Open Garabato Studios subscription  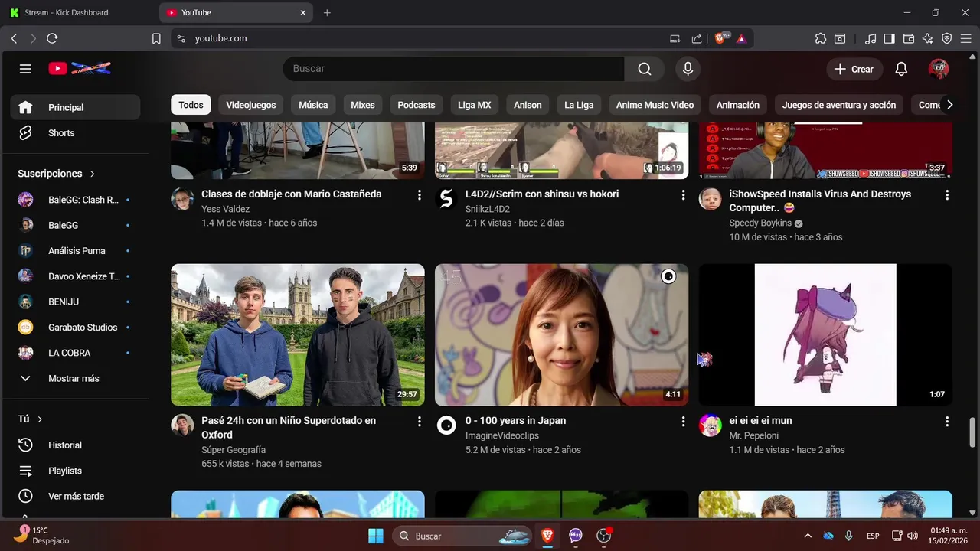point(75,327)
